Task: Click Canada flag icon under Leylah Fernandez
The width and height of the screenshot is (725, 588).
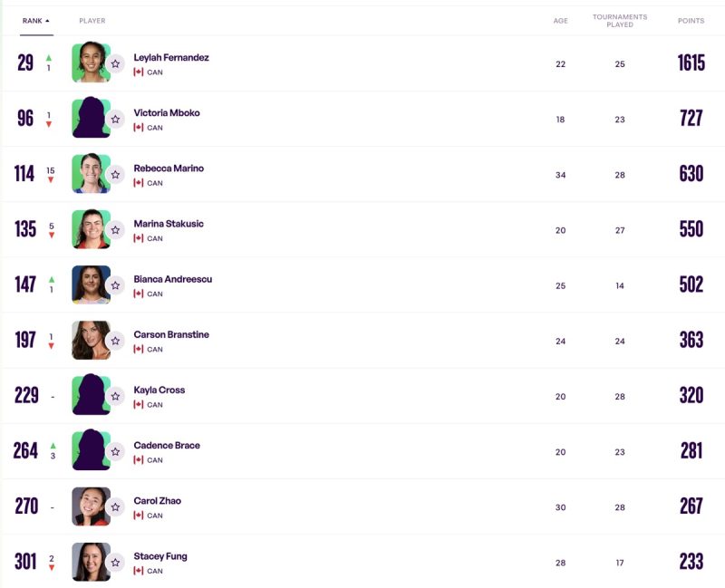Action: [139, 72]
